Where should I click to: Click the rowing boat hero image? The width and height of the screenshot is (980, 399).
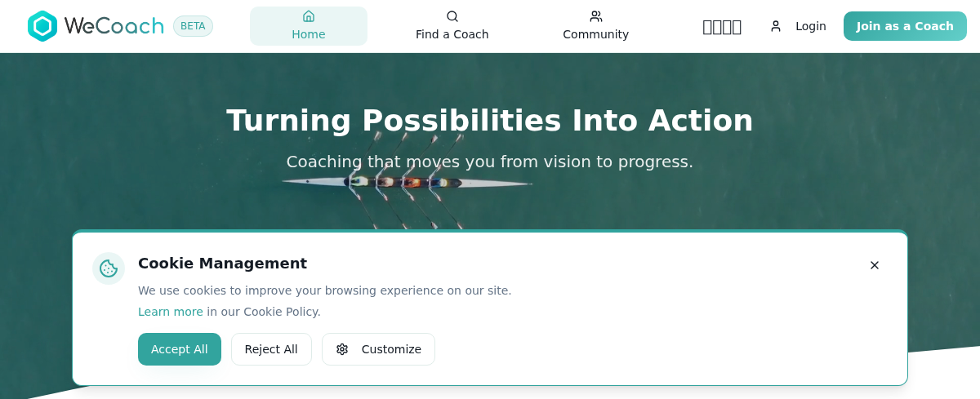point(407,182)
